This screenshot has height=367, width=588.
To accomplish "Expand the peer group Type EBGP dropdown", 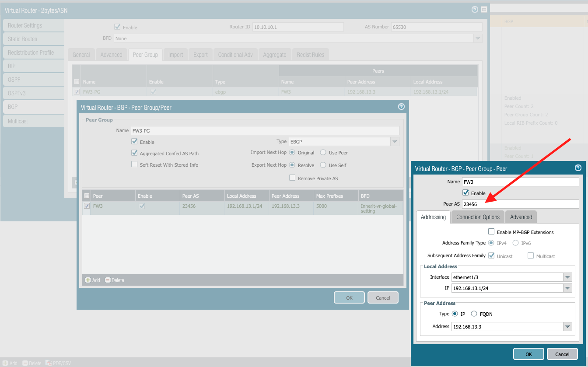I will [394, 142].
